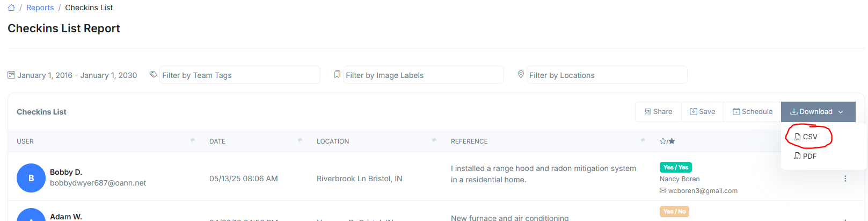Pin the USER column

click(x=192, y=140)
